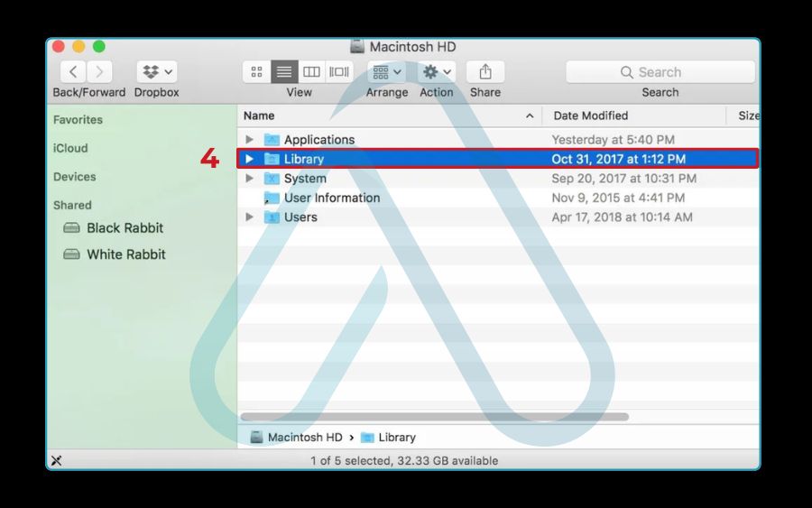Switch to icon view
This screenshot has width=812, height=508.
(257, 72)
